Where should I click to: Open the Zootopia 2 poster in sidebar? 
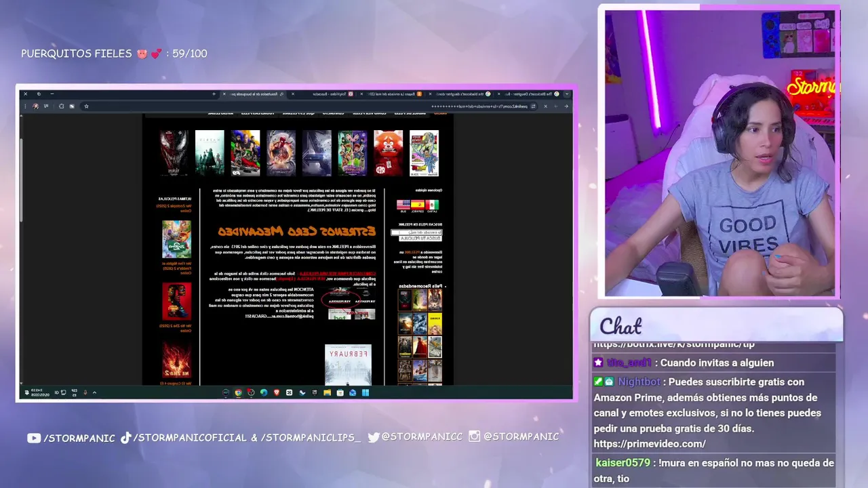pyautogui.click(x=176, y=239)
